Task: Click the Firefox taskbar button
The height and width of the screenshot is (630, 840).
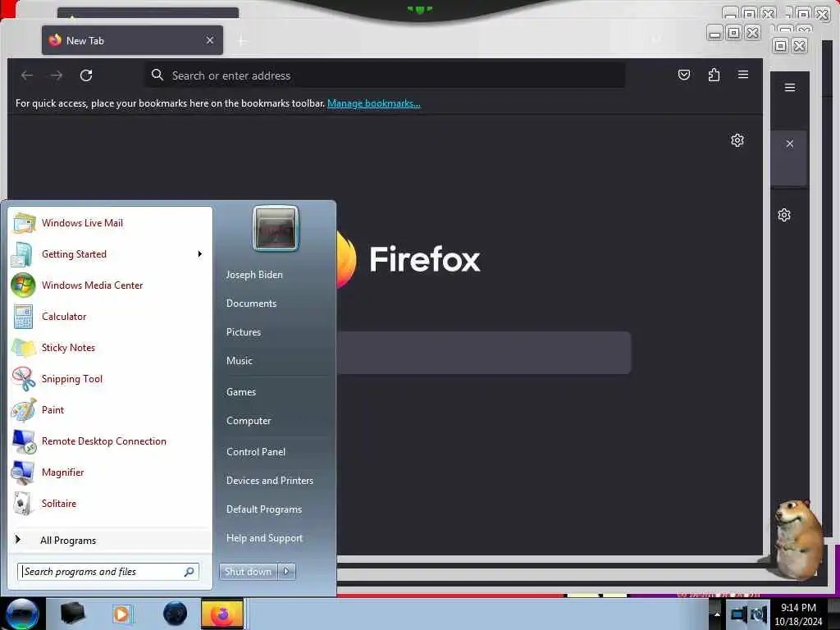Action: click(x=222, y=614)
